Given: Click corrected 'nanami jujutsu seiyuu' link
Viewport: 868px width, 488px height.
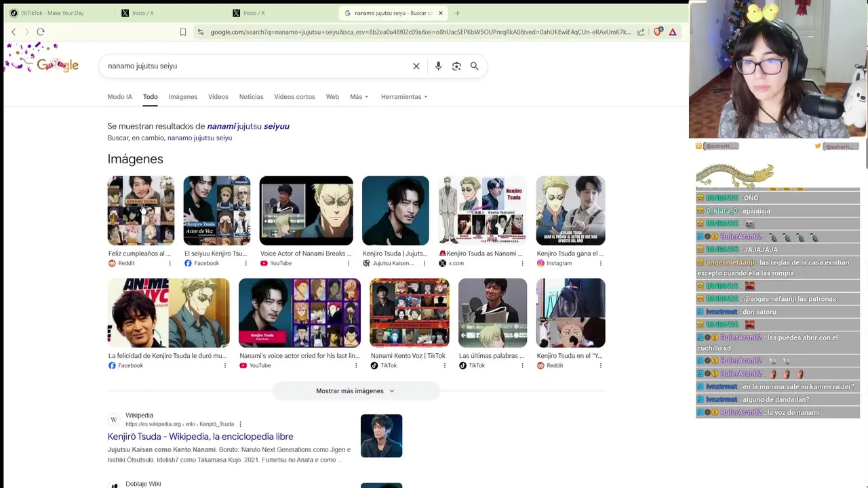Looking at the screenshot, I should point(248,126).
